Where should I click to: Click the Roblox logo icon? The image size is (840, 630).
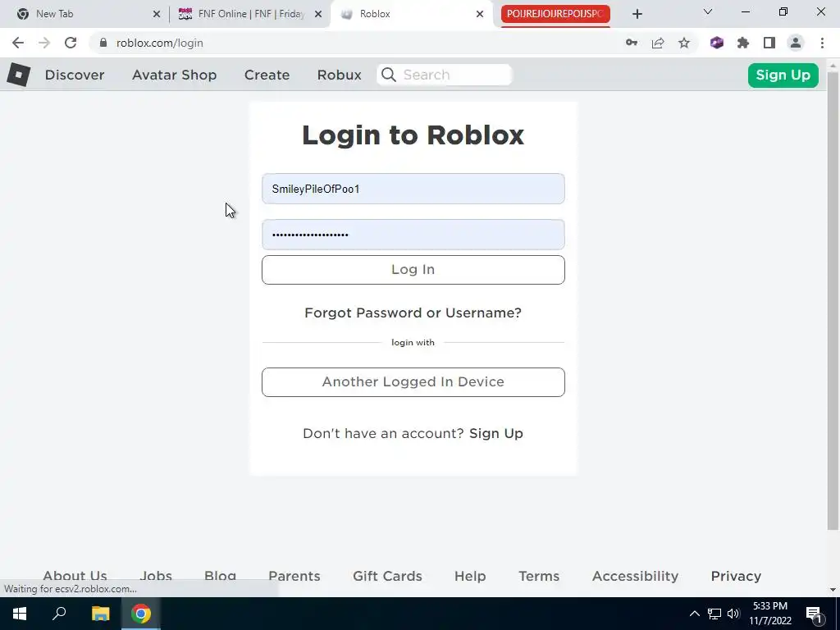click(x=18, y=75)
